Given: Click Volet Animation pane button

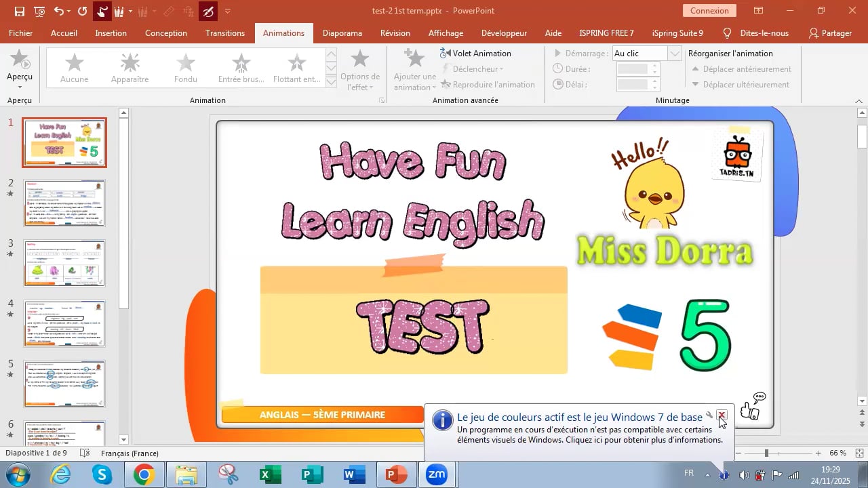Looking at the screenshot, I should coord(475,53).
